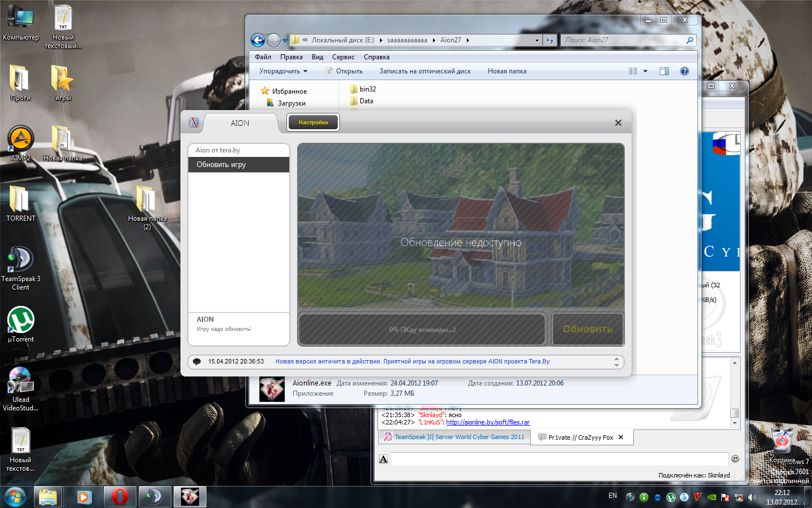The width and height of the screenshot is (812, 508).
Task: Click the text format 'A' icon in TeamSpeak
Action: pos(383,459)
